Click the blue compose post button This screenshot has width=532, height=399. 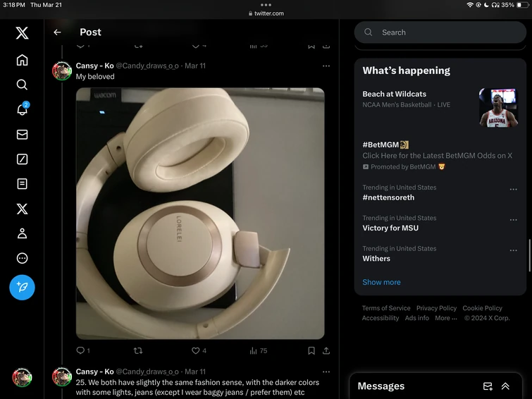pos(22,288)
